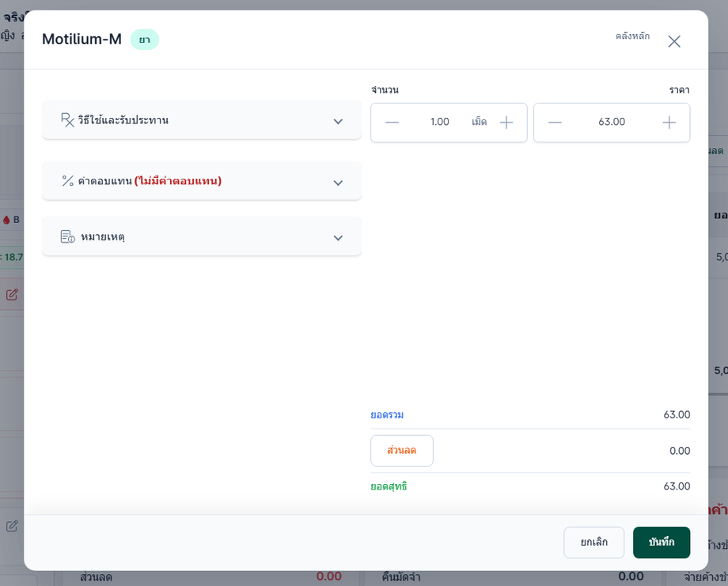Click the ยา category badge
Image resolution: width=728 pixels, height=586 pixels.
(144, 40)
